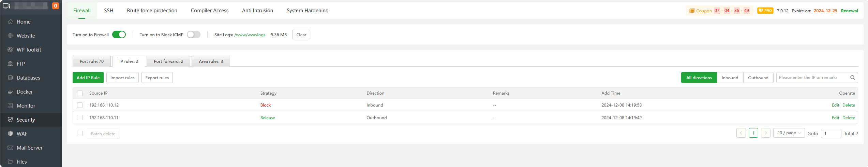The image size is (868, 167).
Task: Click the search magnifier icon
Action: coord(852,78)
